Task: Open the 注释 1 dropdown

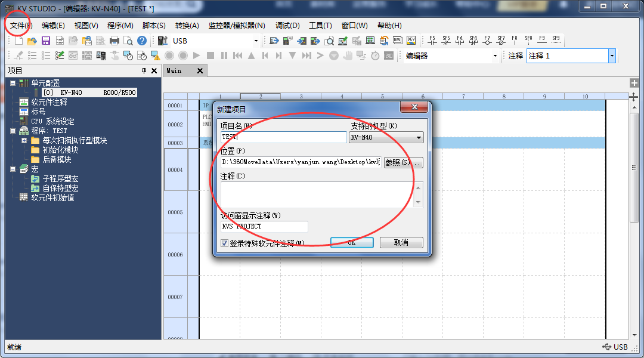Action: 612,55
